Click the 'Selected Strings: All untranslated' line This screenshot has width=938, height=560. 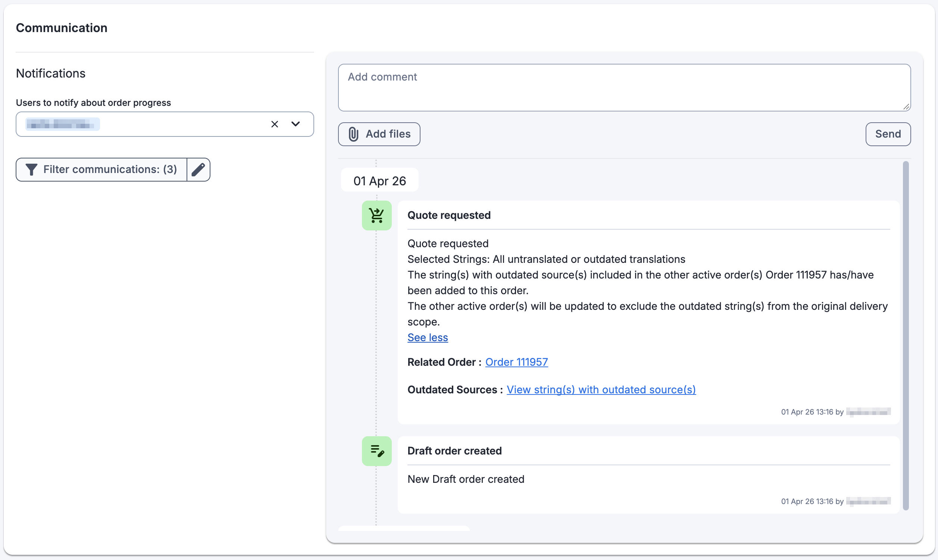546,259
